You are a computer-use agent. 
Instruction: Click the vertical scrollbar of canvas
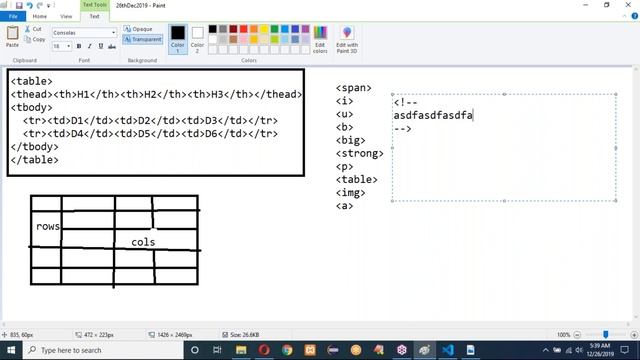tap(636, 193)
